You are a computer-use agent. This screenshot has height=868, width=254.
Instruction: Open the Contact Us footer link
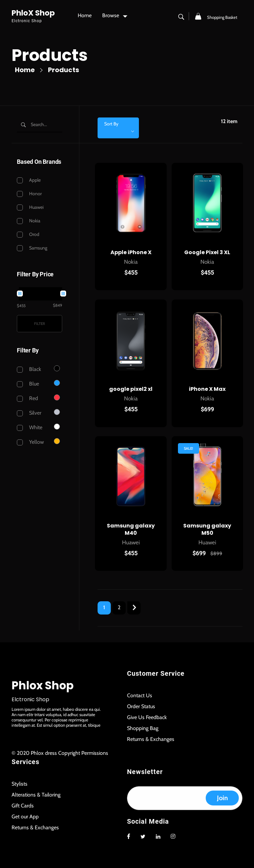pos(140,695)
